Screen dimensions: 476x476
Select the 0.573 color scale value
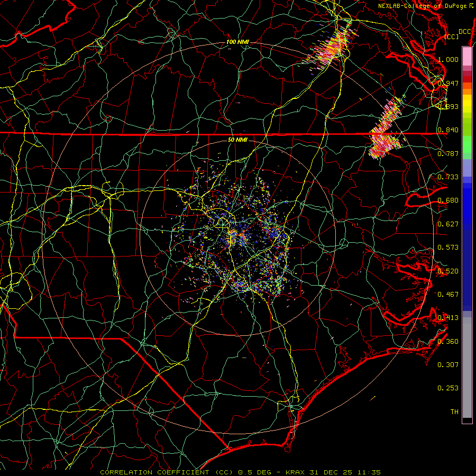coord(448,248)
